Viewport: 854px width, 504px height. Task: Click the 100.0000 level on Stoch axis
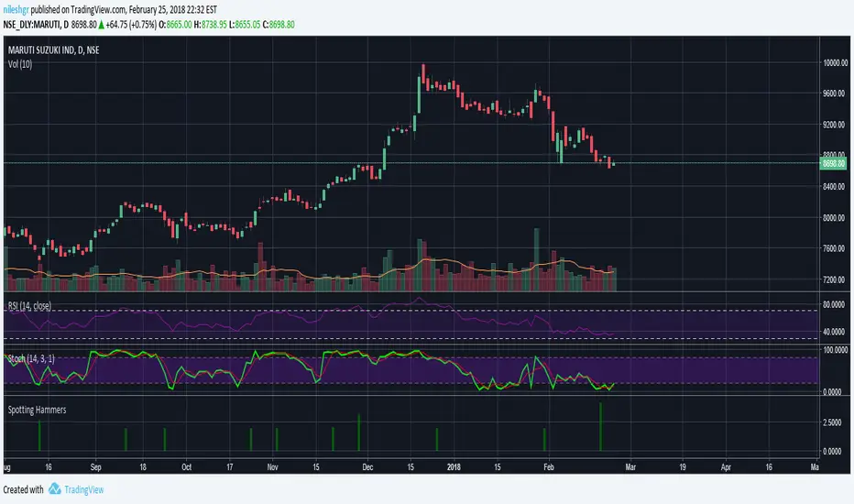tap(835, 350)
